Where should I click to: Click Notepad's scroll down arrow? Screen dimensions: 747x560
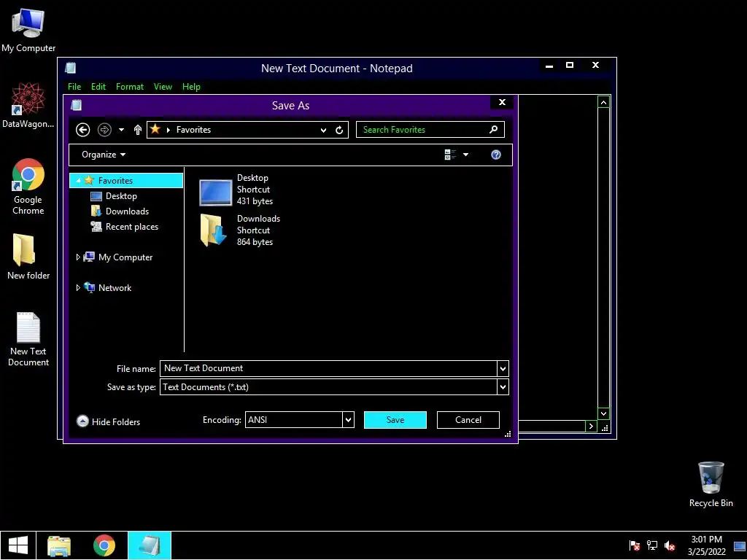tap(603, 413)
